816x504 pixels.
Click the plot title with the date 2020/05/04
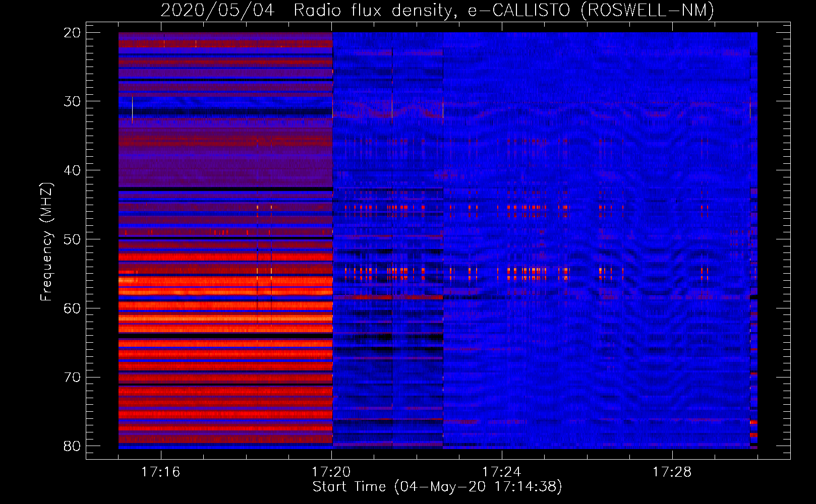[x=437, y=11]
